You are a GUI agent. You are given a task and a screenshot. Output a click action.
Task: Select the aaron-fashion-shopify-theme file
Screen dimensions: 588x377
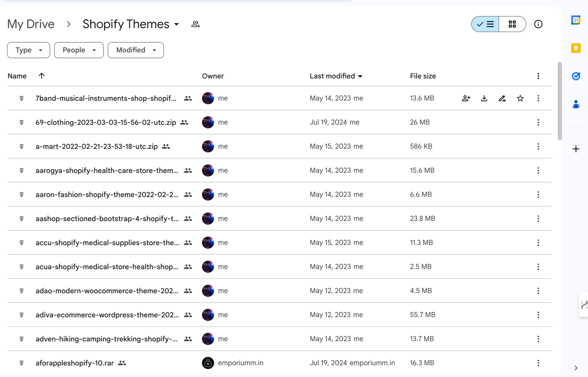click(107, 194)
